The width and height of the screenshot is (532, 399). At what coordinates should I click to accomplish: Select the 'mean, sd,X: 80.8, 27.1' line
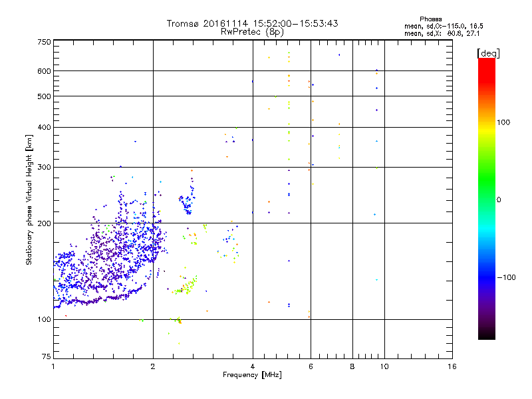442,33
